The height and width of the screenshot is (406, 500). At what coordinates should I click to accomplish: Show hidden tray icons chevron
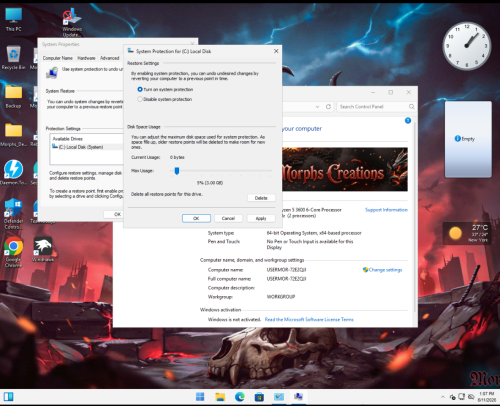pos(443,397)
